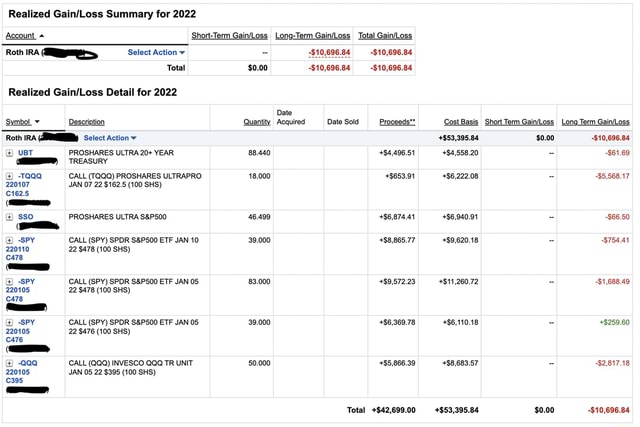Image resolution: width=640 pixels, height=427 pixels.
Task: Select the CALL (QQQ) INVESCO QQQ description
Action: (x=131, y=367)
